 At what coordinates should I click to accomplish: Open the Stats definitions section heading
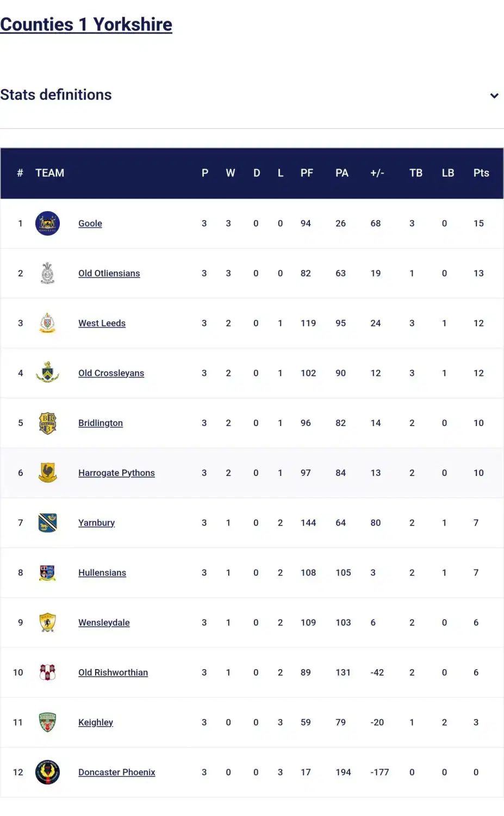56,95
